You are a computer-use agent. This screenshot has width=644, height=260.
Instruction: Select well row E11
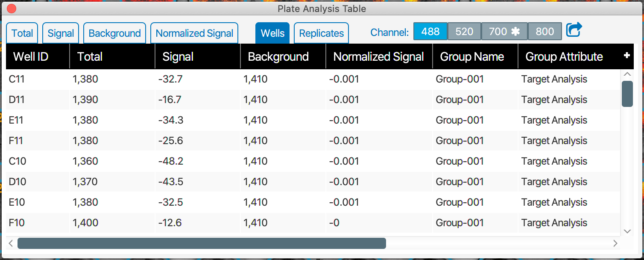(x=313, y=120)
